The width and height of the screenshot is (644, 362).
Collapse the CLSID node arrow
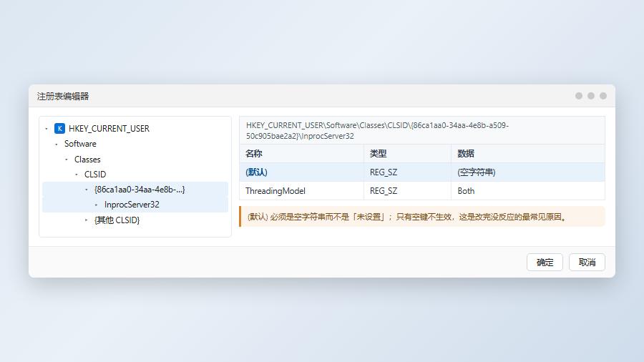(77, 175)
